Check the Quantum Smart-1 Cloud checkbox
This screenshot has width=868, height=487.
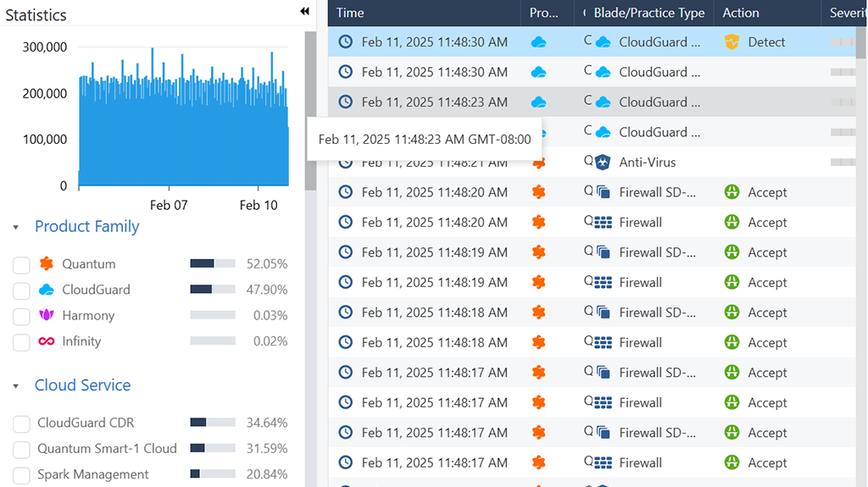click(x=21, y=450)
